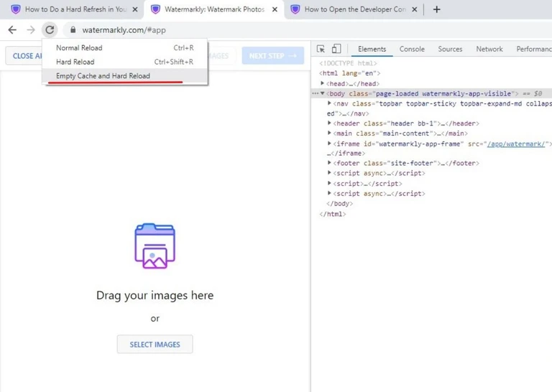Click the browser back arrow
This screenshot has height=392, width=552.
click(12, 30)
